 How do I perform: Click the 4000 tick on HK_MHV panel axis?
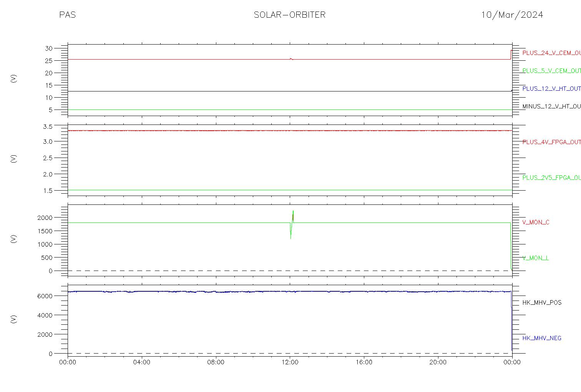(45, 316)
